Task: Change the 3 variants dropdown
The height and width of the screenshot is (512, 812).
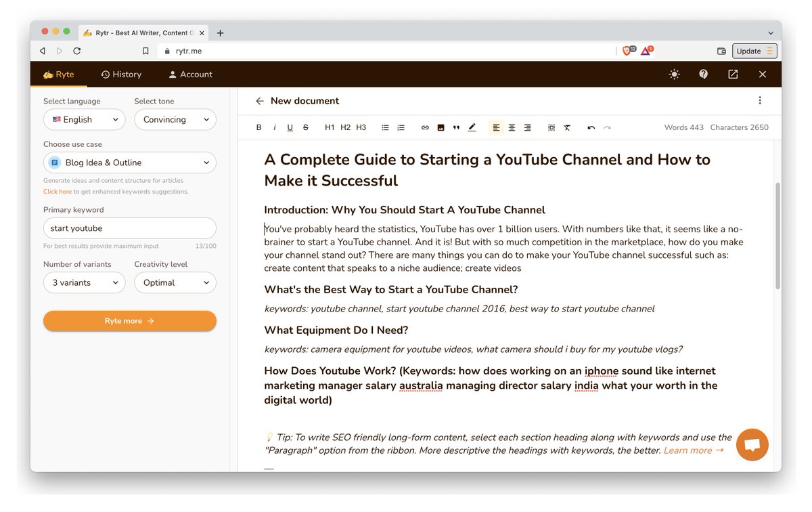Action: tap(85, 282)
